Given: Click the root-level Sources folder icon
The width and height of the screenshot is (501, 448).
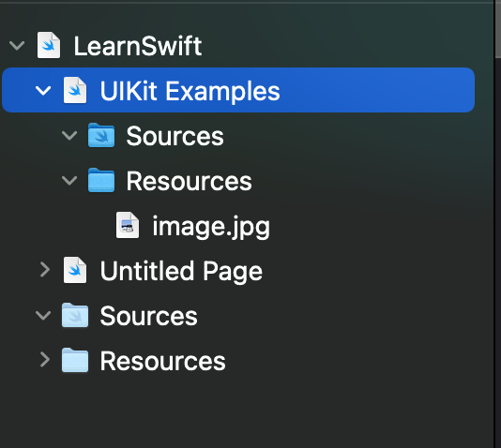Looking at the screenshot, I should tap(75, 315).
